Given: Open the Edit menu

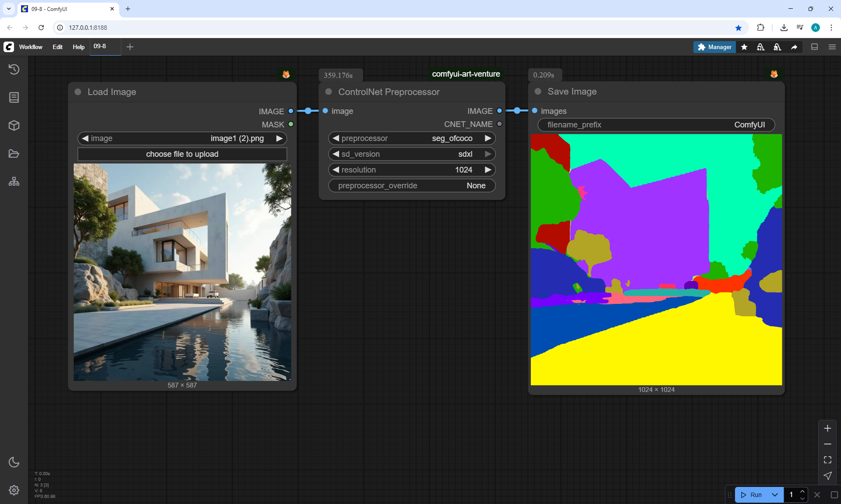Looking at the screenshot, I should (57, 47).
